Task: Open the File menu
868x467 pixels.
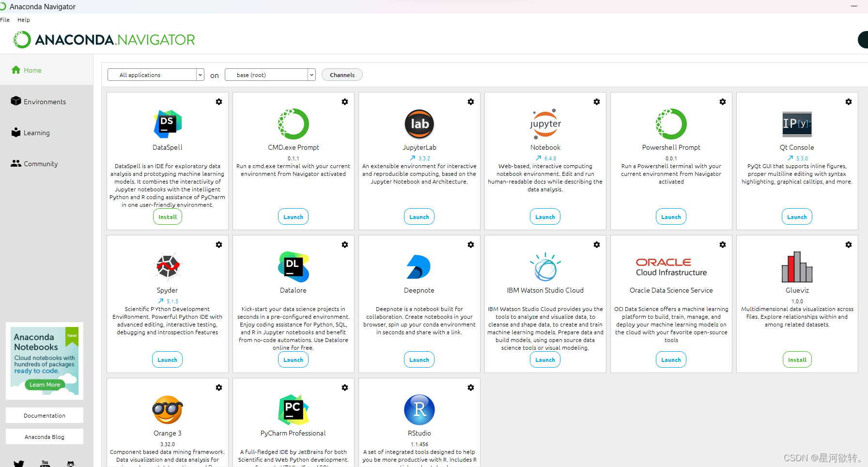Action: (x=5, y=20)
